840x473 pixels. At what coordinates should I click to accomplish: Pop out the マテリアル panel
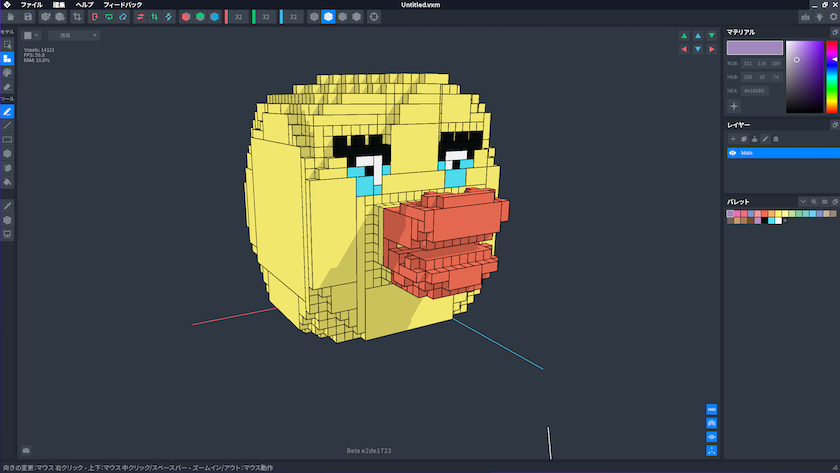click(835, 32)
